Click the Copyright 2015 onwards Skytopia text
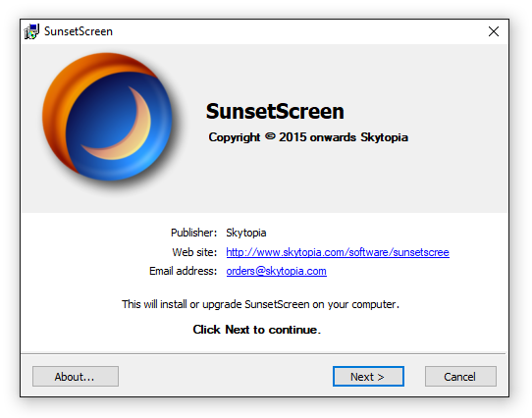 click(x=308, y=137)
